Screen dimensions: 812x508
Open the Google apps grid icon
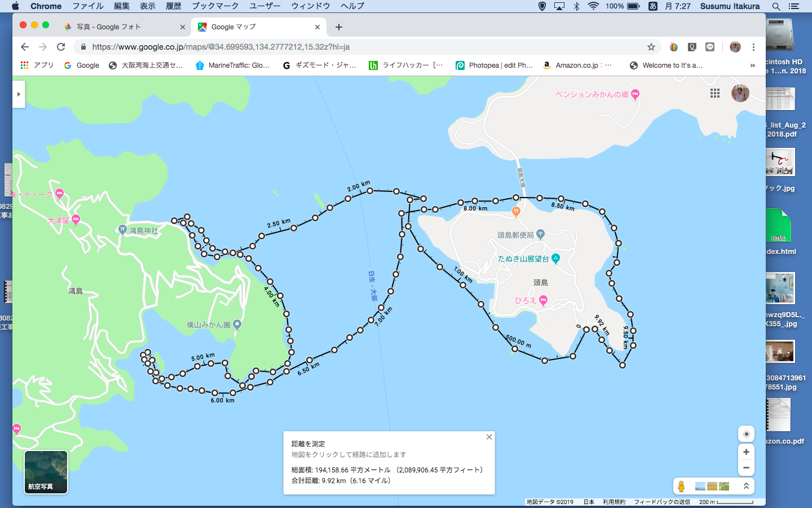pos(715,94)
